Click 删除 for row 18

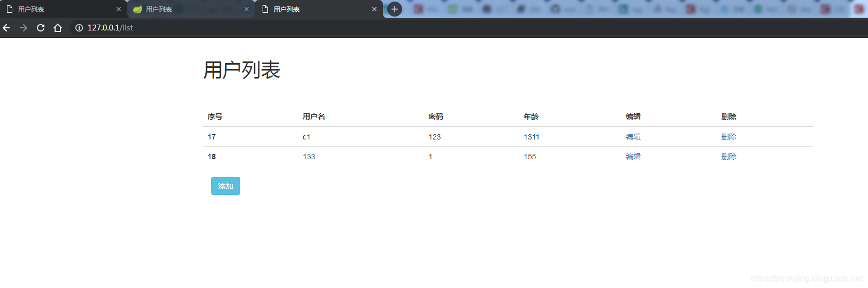pos(728,157)
